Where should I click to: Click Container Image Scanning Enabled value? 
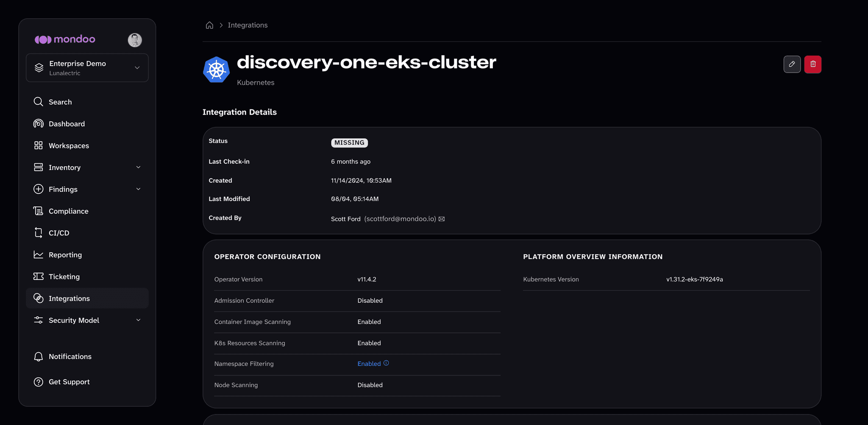coord(369,322)
